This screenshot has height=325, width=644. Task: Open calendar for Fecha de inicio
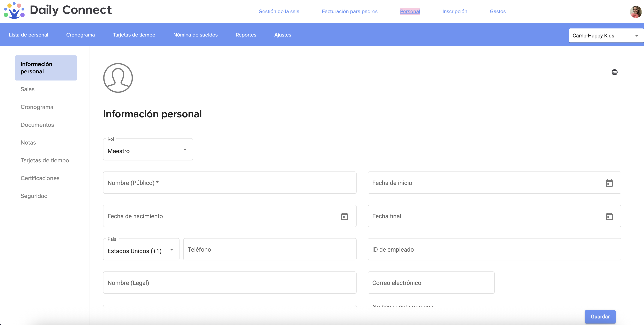[609, 183]
